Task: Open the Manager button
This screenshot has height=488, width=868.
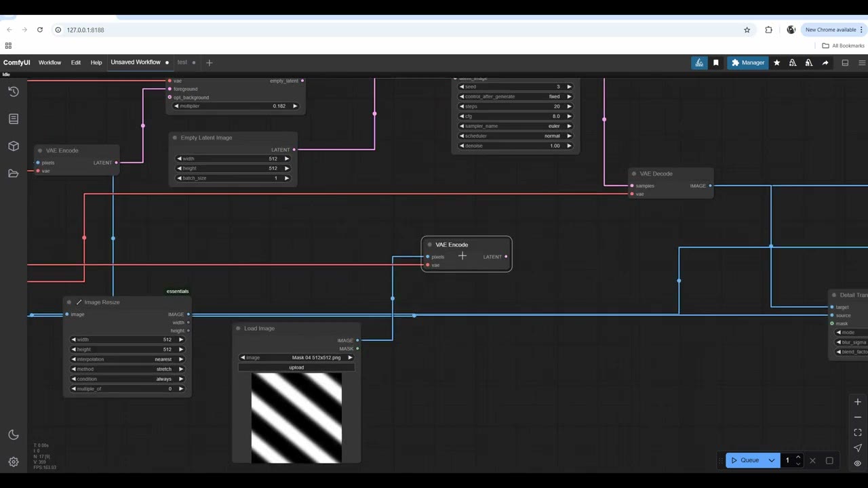Action: tap(748, 62)
